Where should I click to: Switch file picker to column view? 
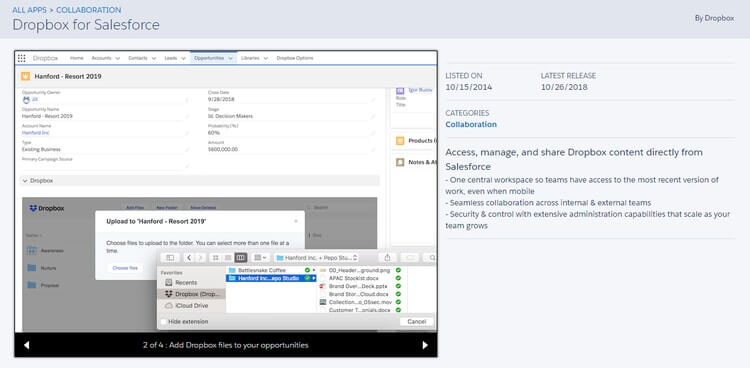point(241,258)
